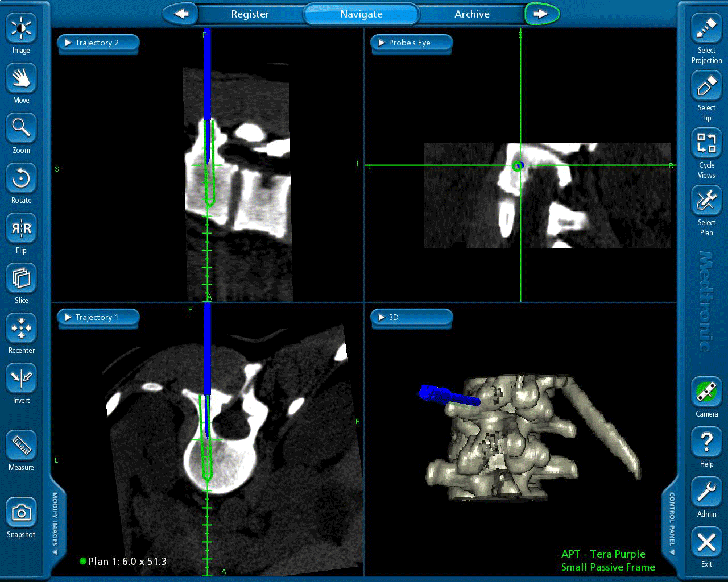Select the Move hand tool
728x582 pixels.
click(21, 78)
